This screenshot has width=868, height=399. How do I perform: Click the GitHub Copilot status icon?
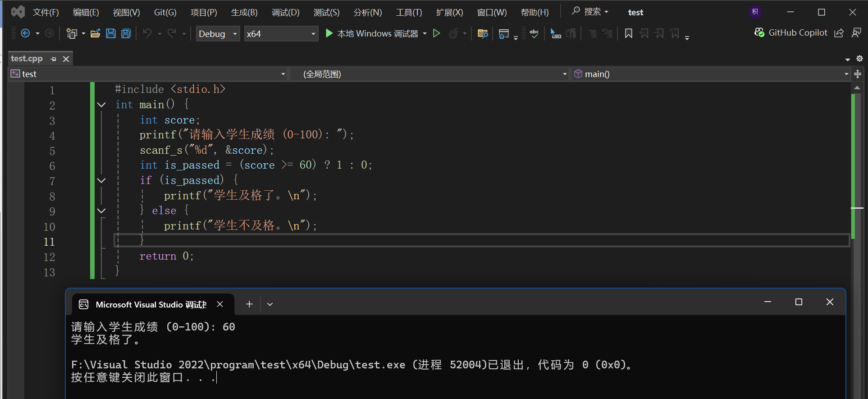click(759, 32)
